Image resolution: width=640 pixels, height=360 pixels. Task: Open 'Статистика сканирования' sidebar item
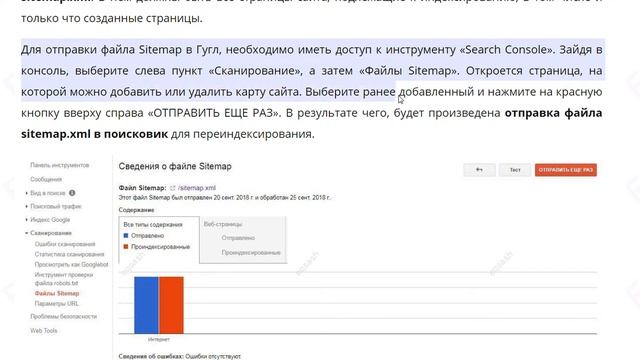69,254
